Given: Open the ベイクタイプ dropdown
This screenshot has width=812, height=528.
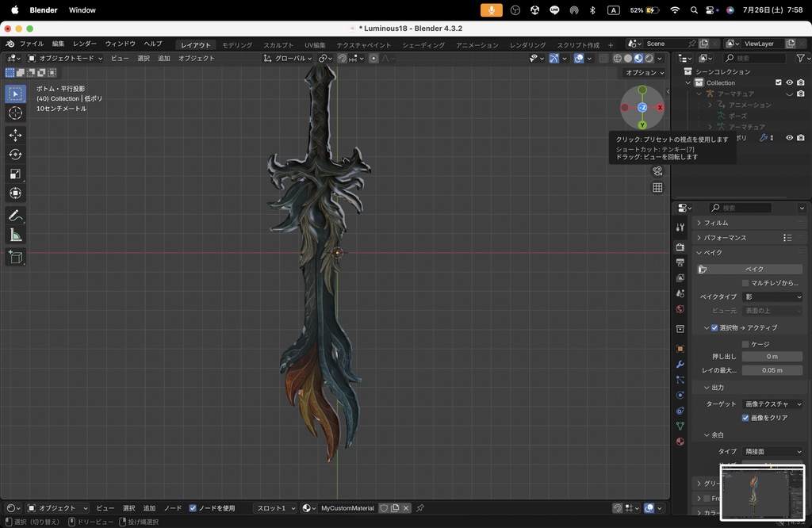Looking at the screenshot, I should tap(772, 297).
